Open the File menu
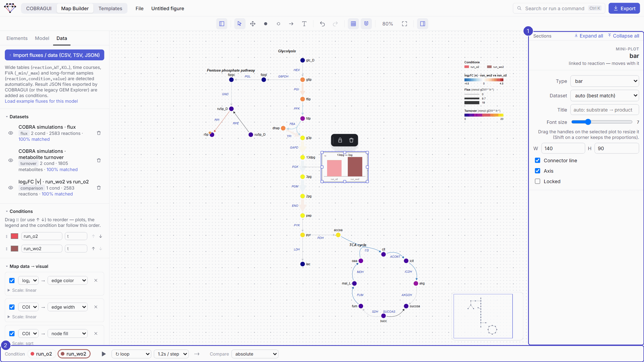The image size is (644, 362). point(140,8)
